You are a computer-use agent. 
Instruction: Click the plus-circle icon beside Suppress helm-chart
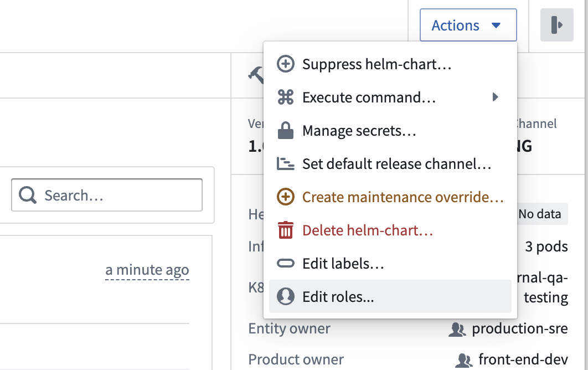[x=285, y=64]
